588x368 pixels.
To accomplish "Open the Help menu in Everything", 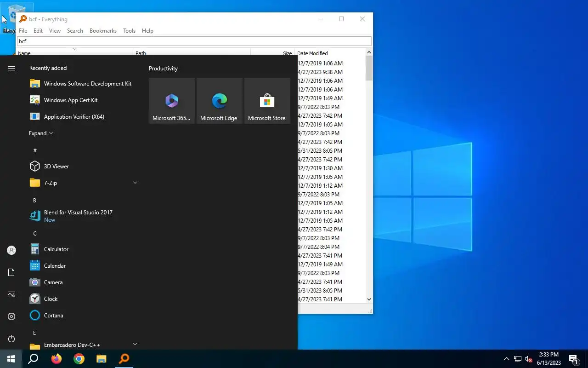I will pos(147,31).
